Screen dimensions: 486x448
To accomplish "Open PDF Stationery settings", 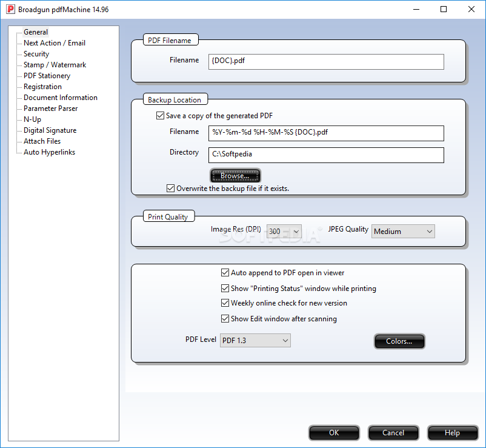I will click(47, 76).
